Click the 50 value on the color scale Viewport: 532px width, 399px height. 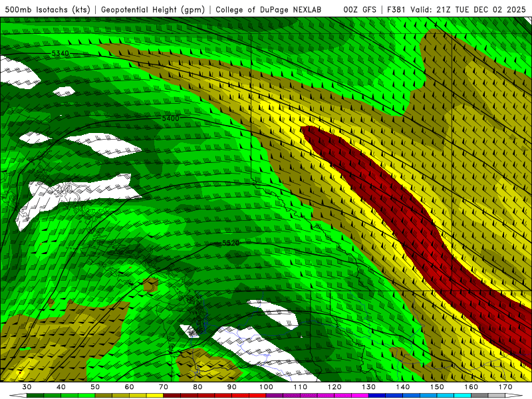(x=95, y=387)
